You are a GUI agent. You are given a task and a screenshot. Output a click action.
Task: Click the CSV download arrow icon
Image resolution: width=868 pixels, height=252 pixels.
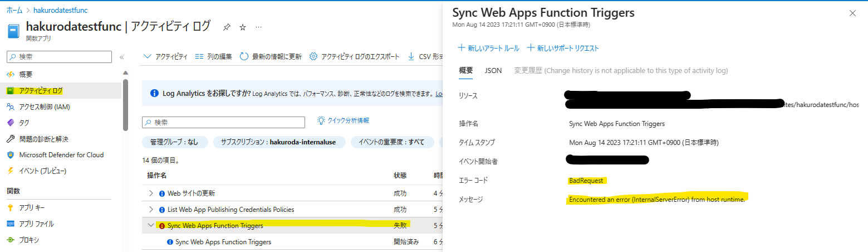click(x=411, y=56)
